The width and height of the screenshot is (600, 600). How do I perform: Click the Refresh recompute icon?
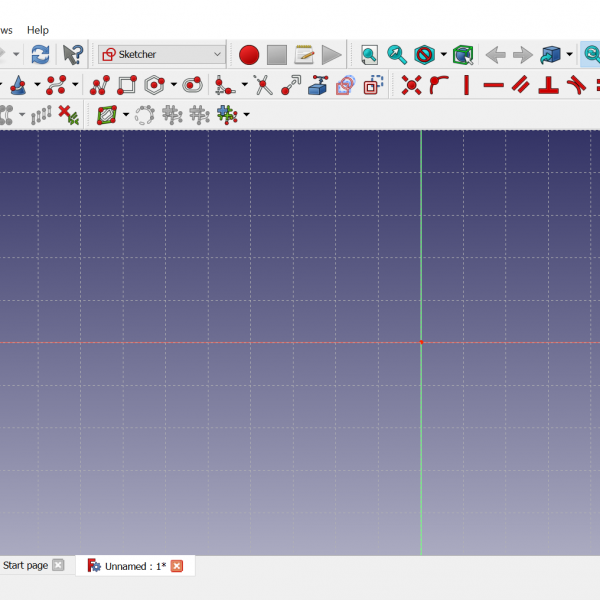40,54
